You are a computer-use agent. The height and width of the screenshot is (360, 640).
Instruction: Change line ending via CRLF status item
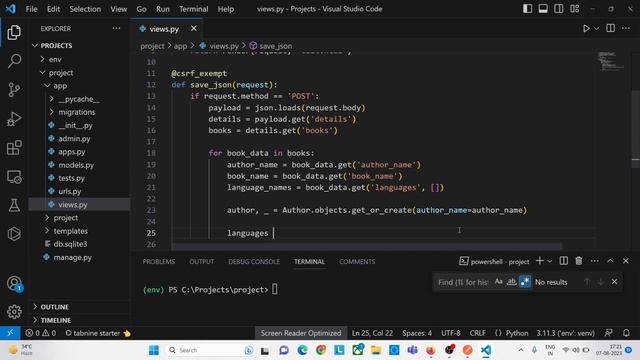pos(477,333)
